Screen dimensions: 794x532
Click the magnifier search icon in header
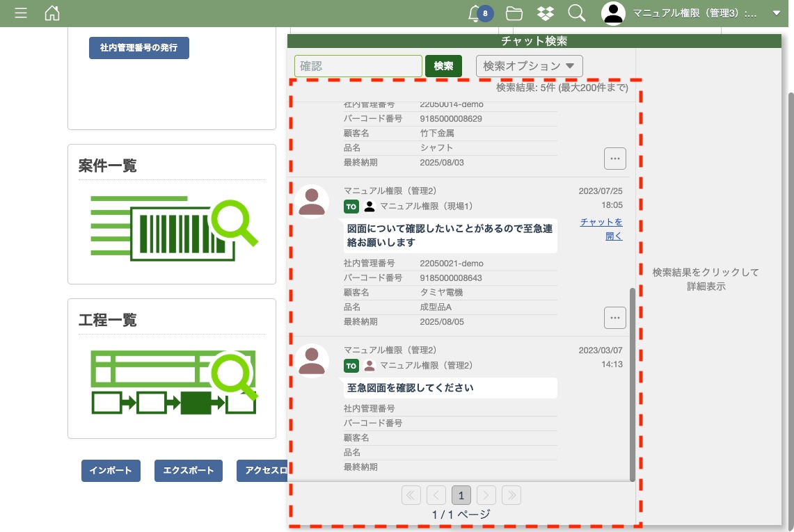coord(576,13)
